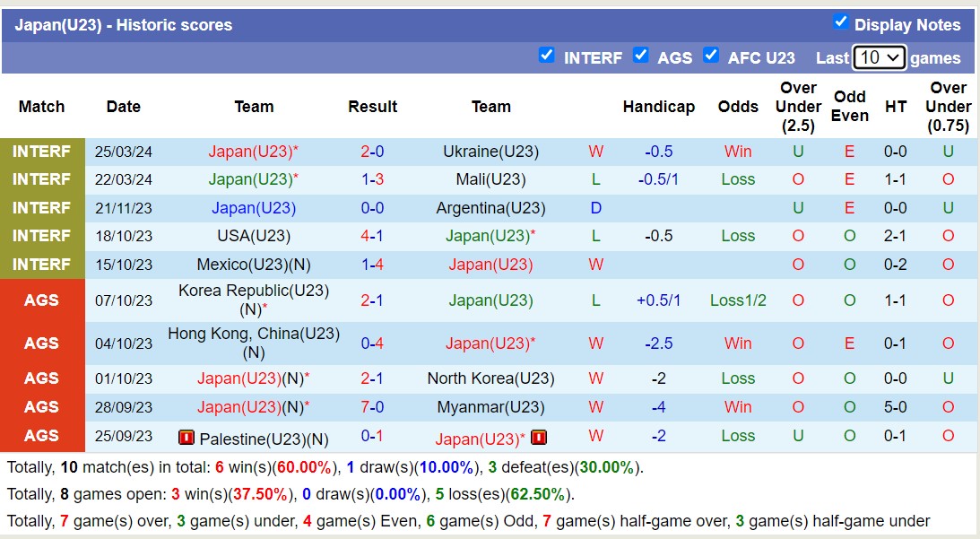
Task: Open the Ukraine(U23) team link
Action: point(490,152)
